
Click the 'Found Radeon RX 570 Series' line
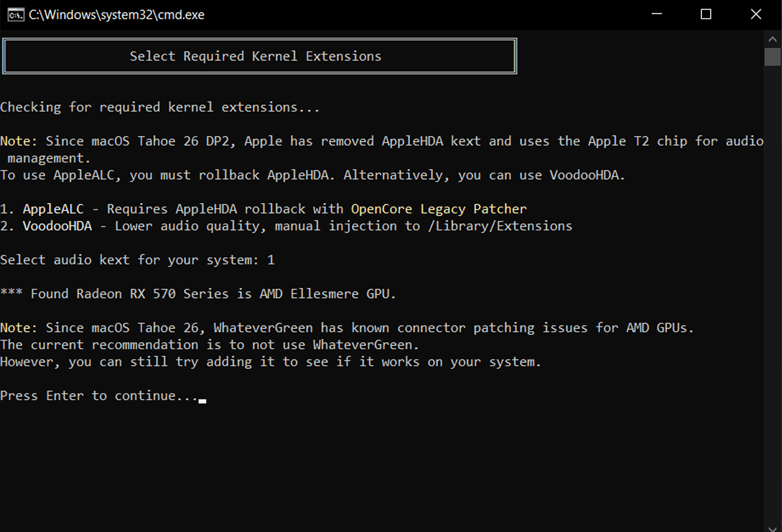coord(198,294)
